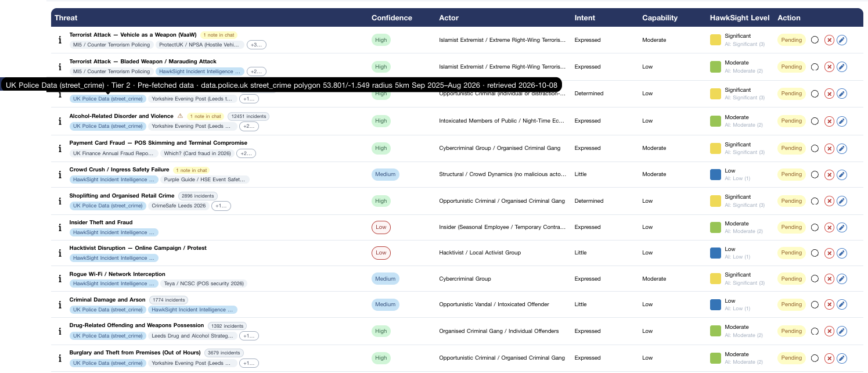Click the warning triangle beside Alcohol-Related Disorder

tap(180, 116)
